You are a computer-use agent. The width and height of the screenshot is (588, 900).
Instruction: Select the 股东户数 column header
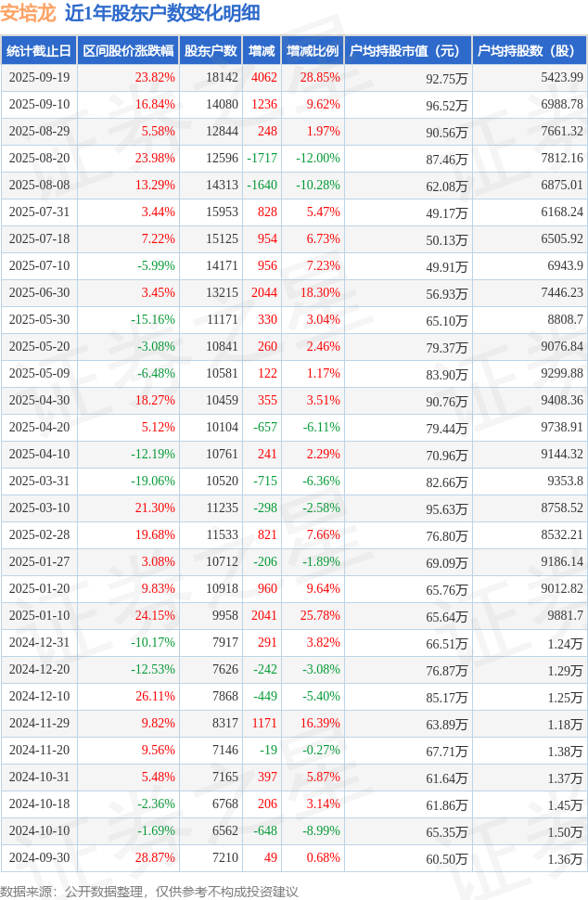[x=211, y=51]
